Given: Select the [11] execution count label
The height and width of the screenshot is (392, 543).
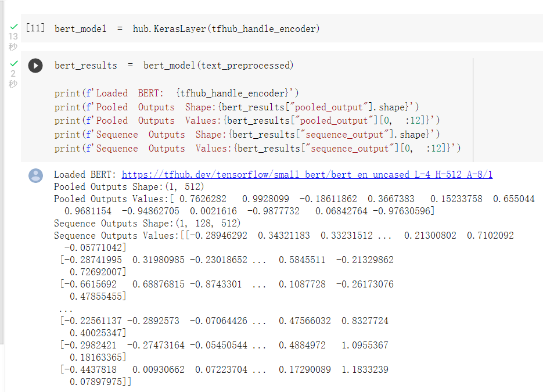Looking at the screenshot, I should coord(35,28).
